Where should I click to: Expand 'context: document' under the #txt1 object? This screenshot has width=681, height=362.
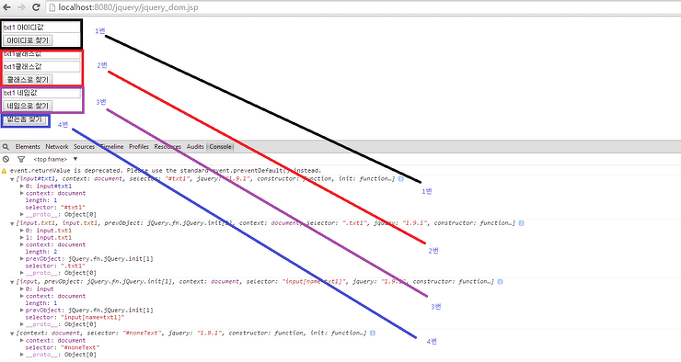click(x=22, y=193)
